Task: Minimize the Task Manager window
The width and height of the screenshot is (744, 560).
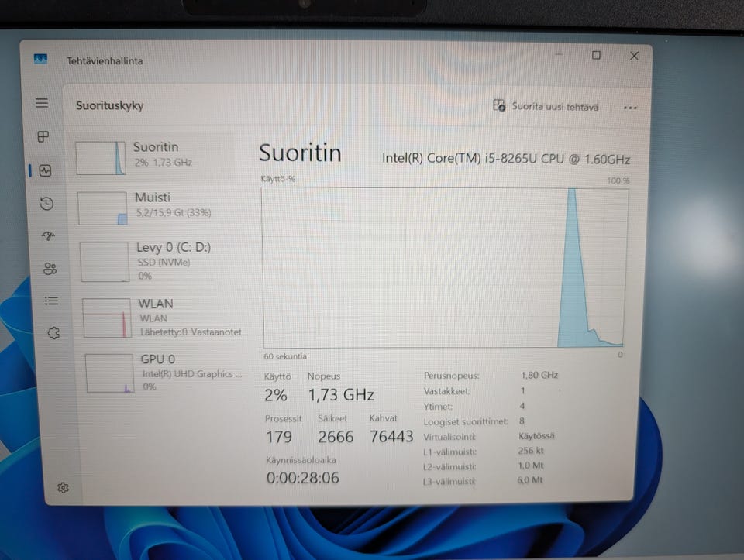Action: pyautogui.click(x=559, y=55)
